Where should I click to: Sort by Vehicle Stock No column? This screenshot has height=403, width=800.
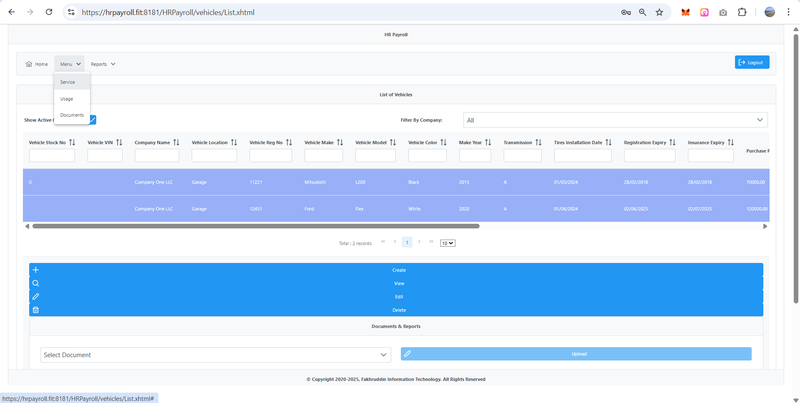[x=72, y=143]
